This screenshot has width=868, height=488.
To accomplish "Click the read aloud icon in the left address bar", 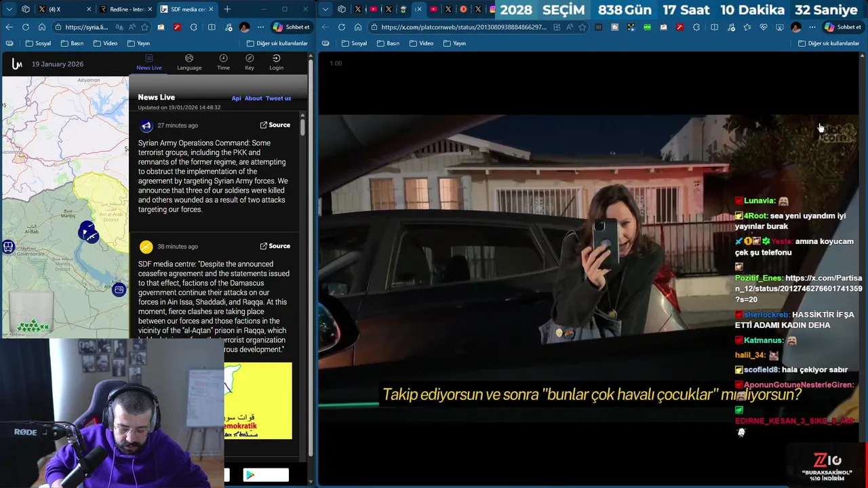I will tap(132, 27).
